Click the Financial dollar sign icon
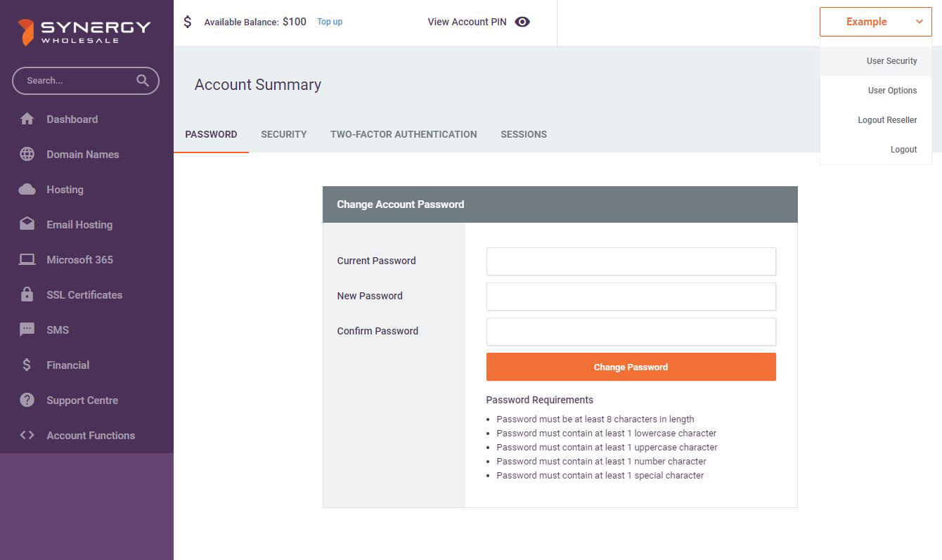This screenshot has height=560, width=942. [27, 365]
